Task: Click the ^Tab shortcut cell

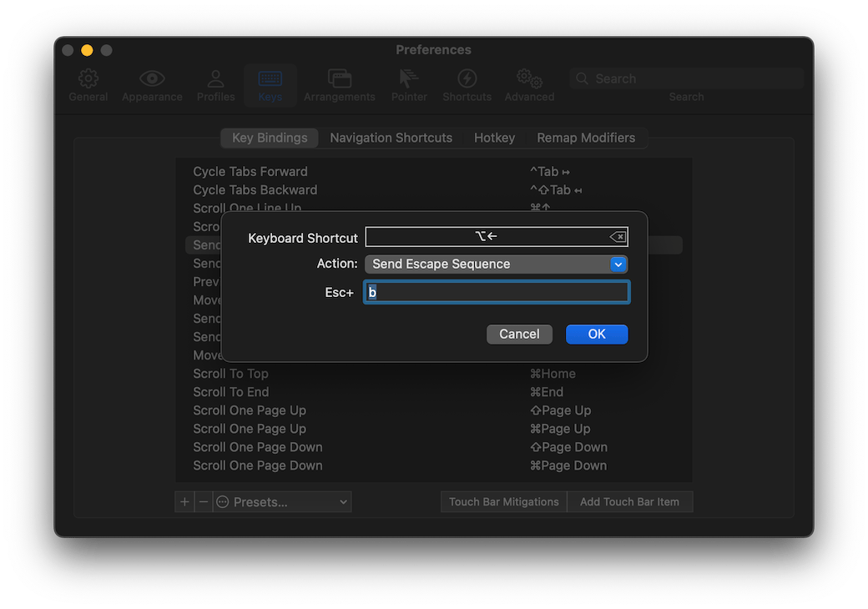Action: 550,172
